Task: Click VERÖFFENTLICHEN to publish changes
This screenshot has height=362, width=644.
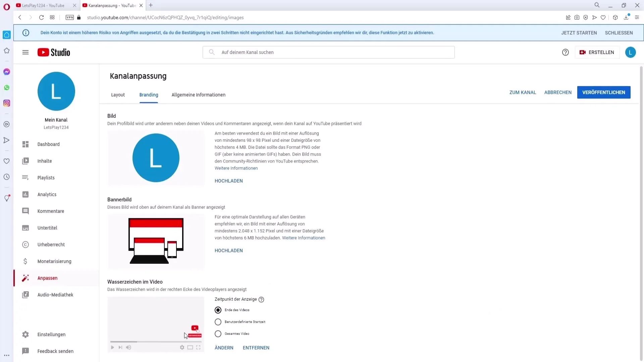Action: (x=604, y=92)
